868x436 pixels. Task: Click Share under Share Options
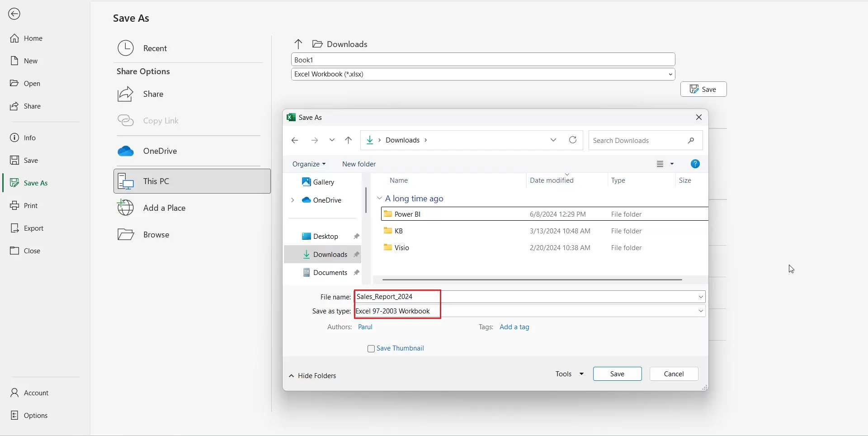coord(192,94)
